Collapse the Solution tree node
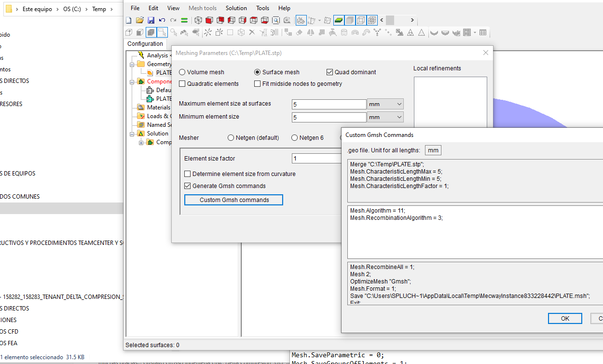This screenshot has height=364, width=603. [132, 134]
